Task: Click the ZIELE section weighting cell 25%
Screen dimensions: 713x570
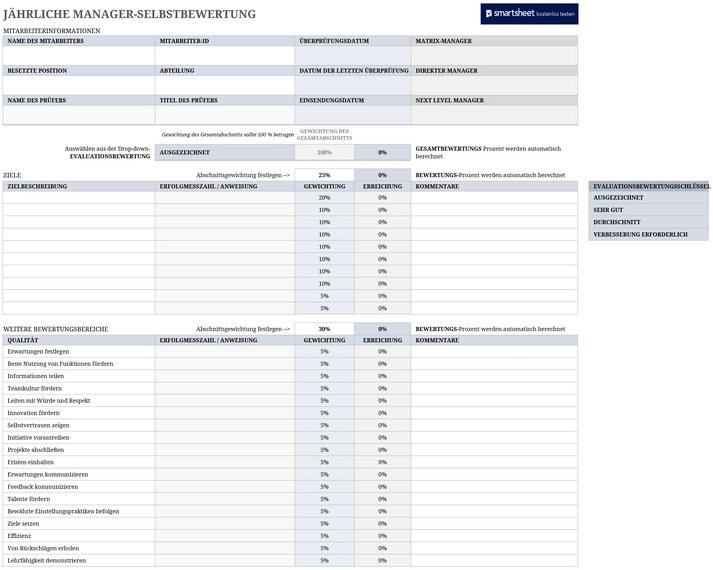Action: pos(324,175)
